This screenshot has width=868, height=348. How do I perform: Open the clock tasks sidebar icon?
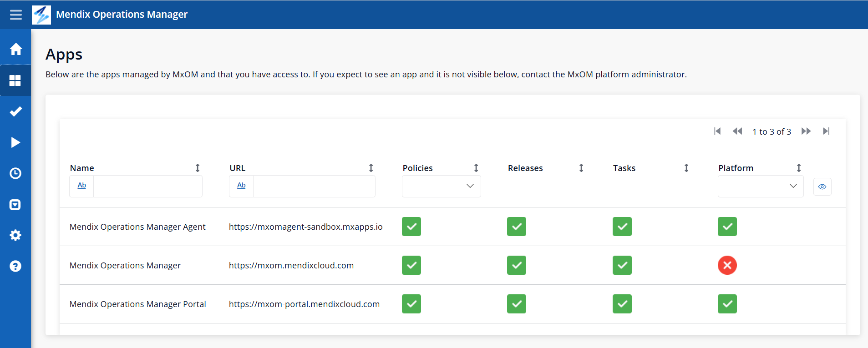pyautogui.click(x=16, y=173)
